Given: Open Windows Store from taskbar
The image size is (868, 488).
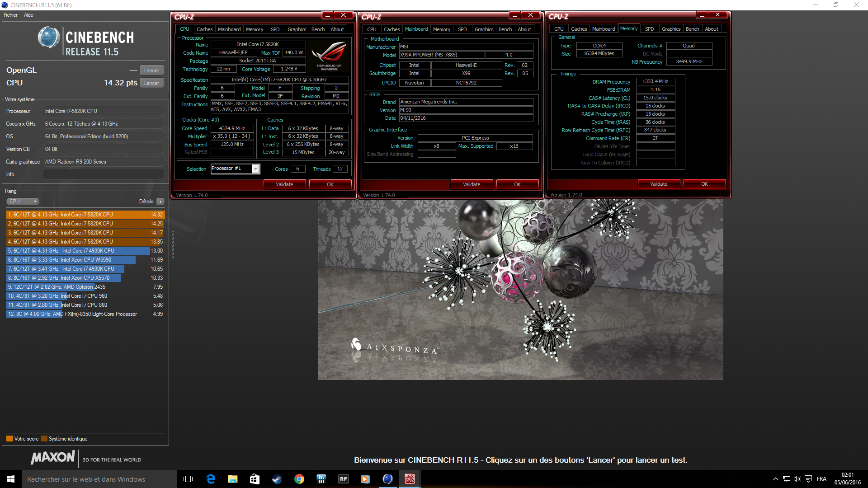Looking at the screenshot, I should coord(255,479).
